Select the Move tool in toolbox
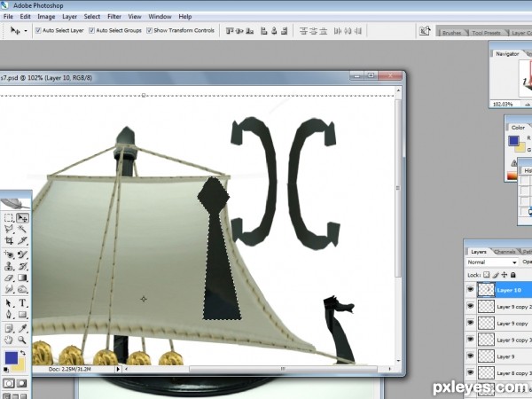Image resolution: width=532 pixels, height=399 pixels. 22,218
